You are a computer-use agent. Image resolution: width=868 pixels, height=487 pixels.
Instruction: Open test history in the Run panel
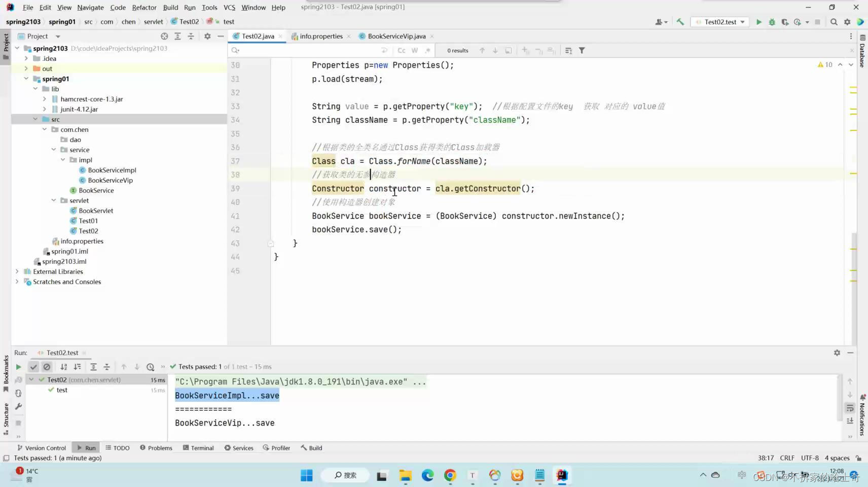(x=150, y=366)
